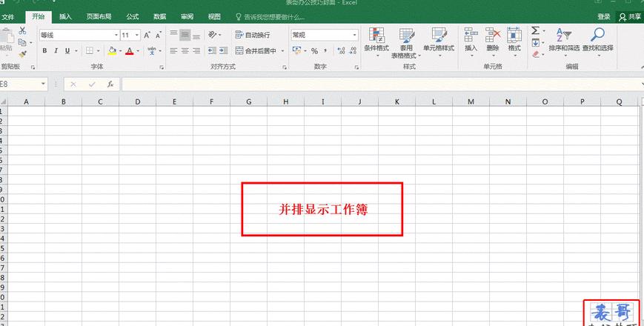Apply the accounting currency format
The height and width of the screenshot is (326, 644).
coord(296,51)
